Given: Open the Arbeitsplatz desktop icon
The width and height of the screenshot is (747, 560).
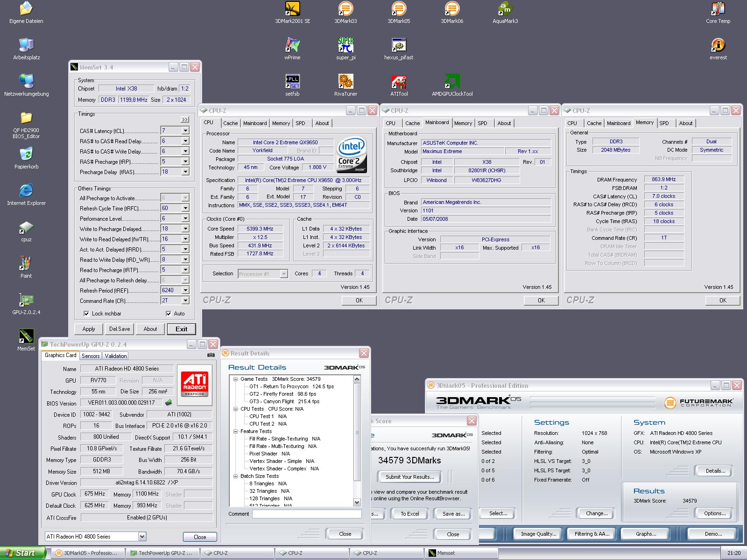Looking at the screenshot, I should 26,49.
